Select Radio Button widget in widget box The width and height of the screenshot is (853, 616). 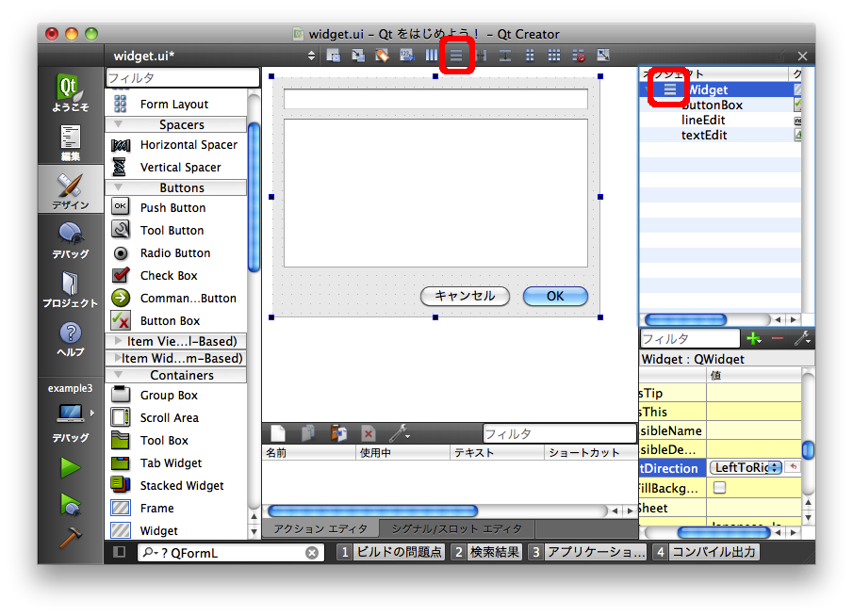175,253
